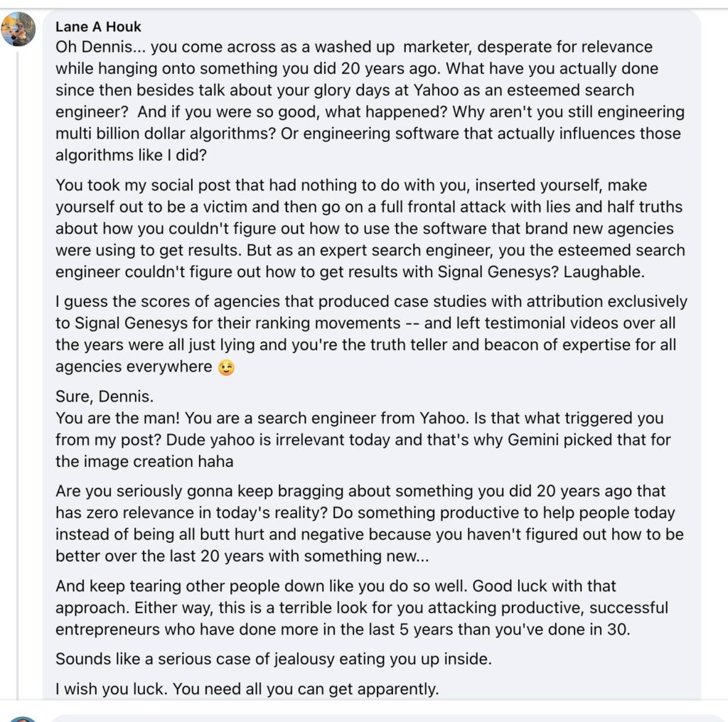
Task: Open the Lane A Houk profile name link
Action: (98, 27)
